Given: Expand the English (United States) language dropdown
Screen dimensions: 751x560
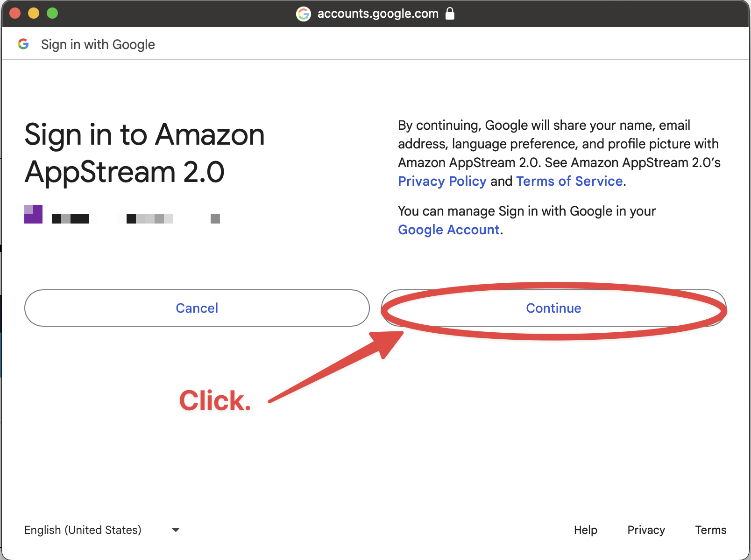Looking at the screenshot, I should pos(102,530).
